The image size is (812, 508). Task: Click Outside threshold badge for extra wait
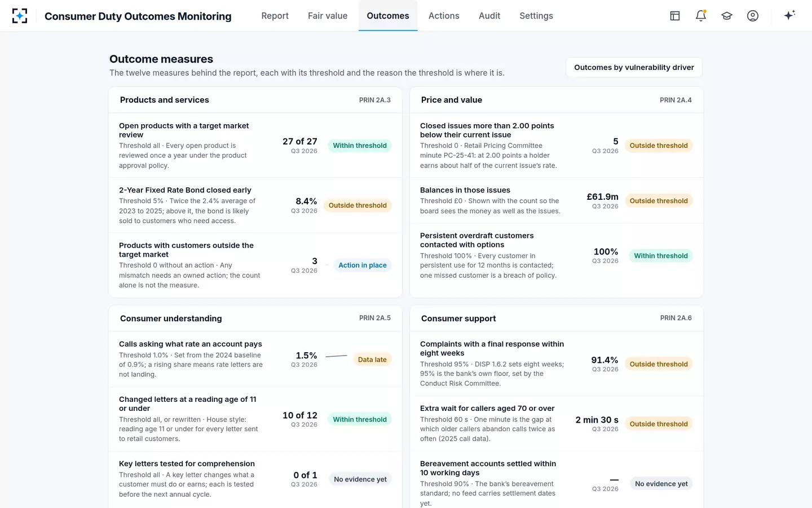click(x=659, y=424)
